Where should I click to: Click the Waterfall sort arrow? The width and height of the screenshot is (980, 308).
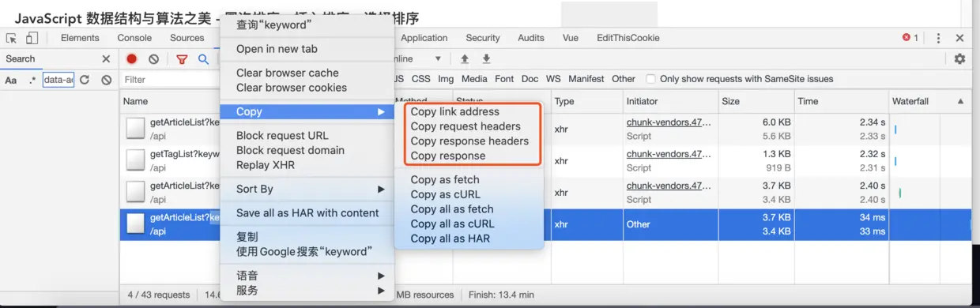[x=960, y=101]
